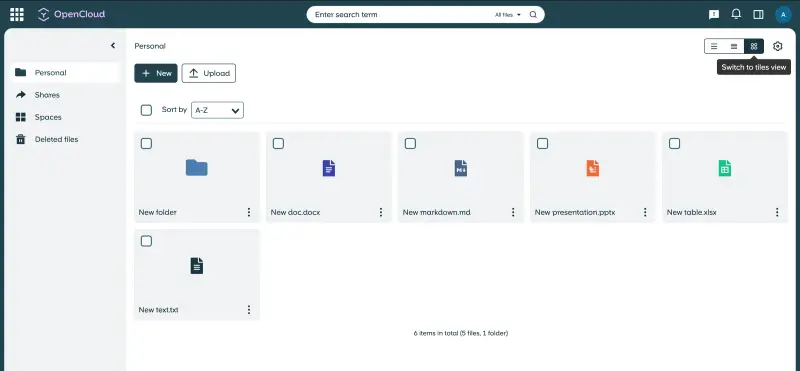Viewport: 800px width, 371px height.
Task: Toggle the right sidebar panel icon
Action: 758,15
